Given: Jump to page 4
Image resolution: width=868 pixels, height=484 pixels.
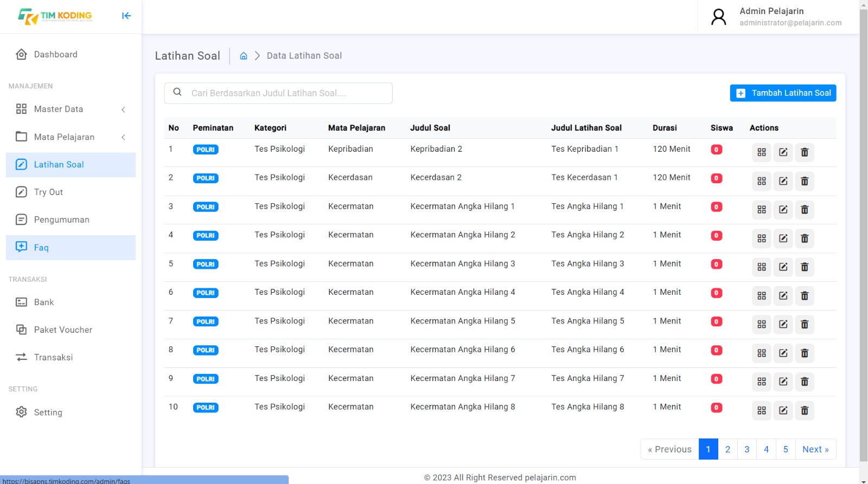Looking at the screenshot, I should [x=766, y=449].
